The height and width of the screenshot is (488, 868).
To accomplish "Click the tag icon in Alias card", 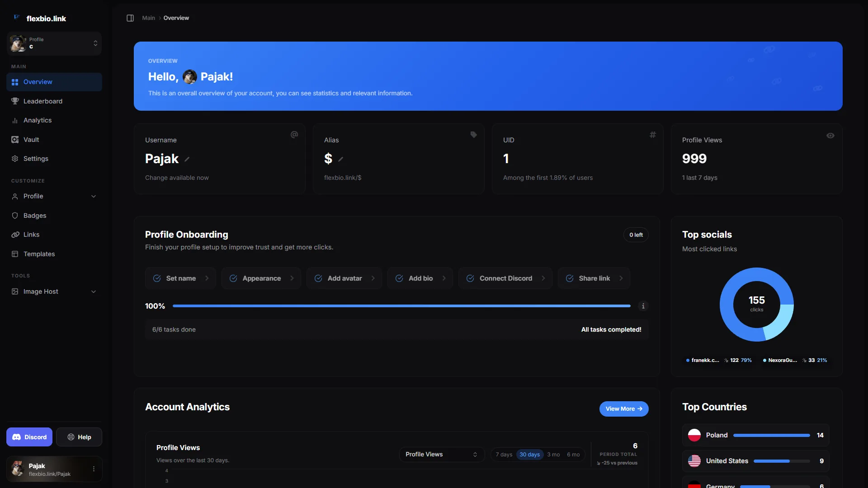I will 473,135.
